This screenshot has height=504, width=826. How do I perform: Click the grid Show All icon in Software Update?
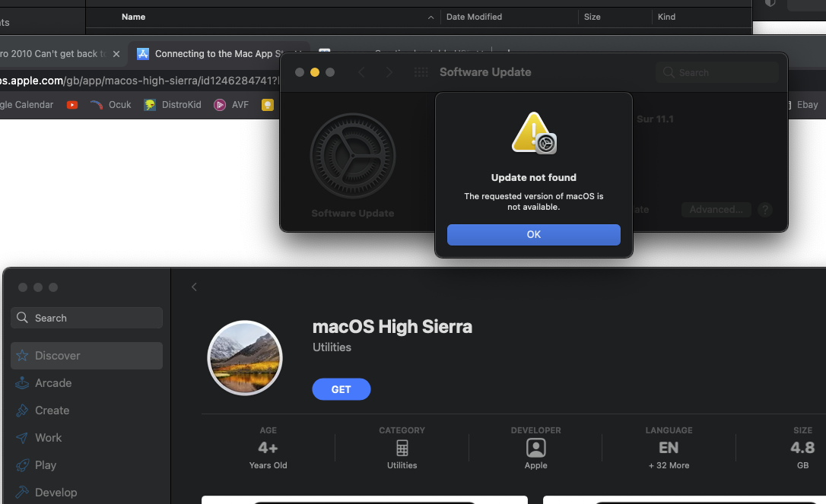421,72
